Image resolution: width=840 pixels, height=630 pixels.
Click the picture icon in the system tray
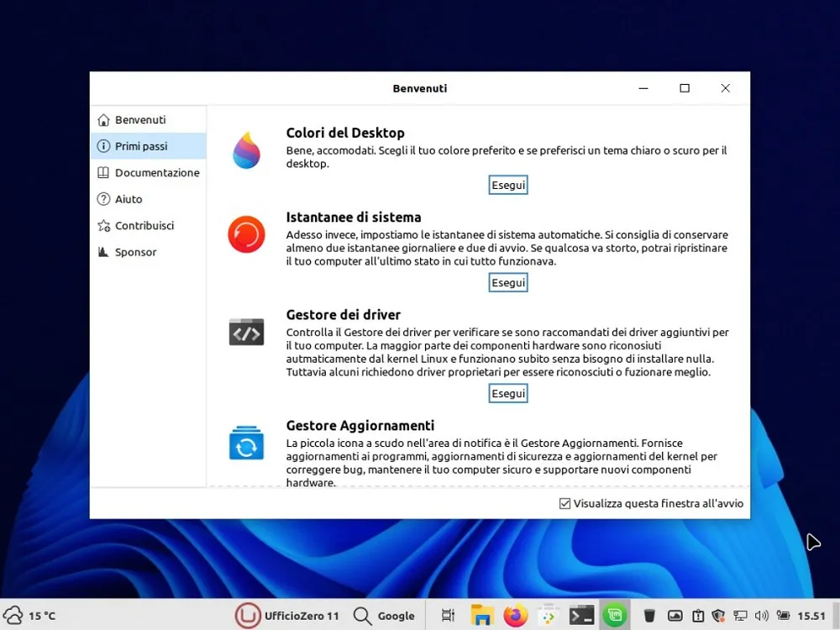pyautogui.click(x=675, y=616)
